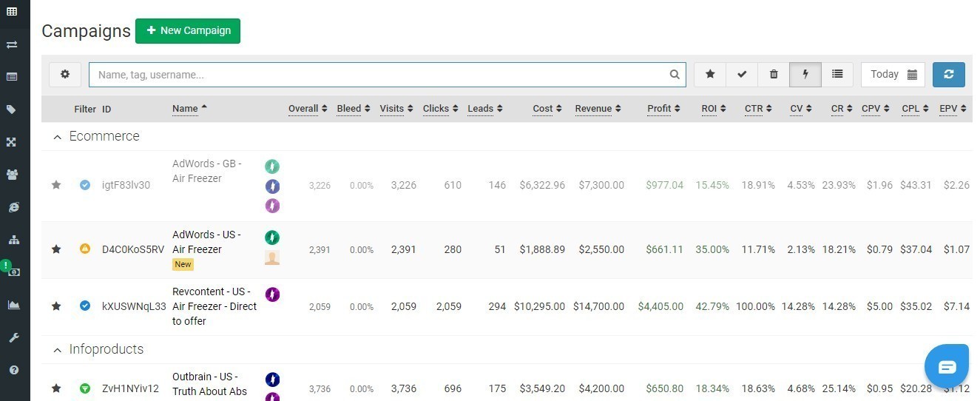
Task: Sort by the Name column
Action: 189,109
